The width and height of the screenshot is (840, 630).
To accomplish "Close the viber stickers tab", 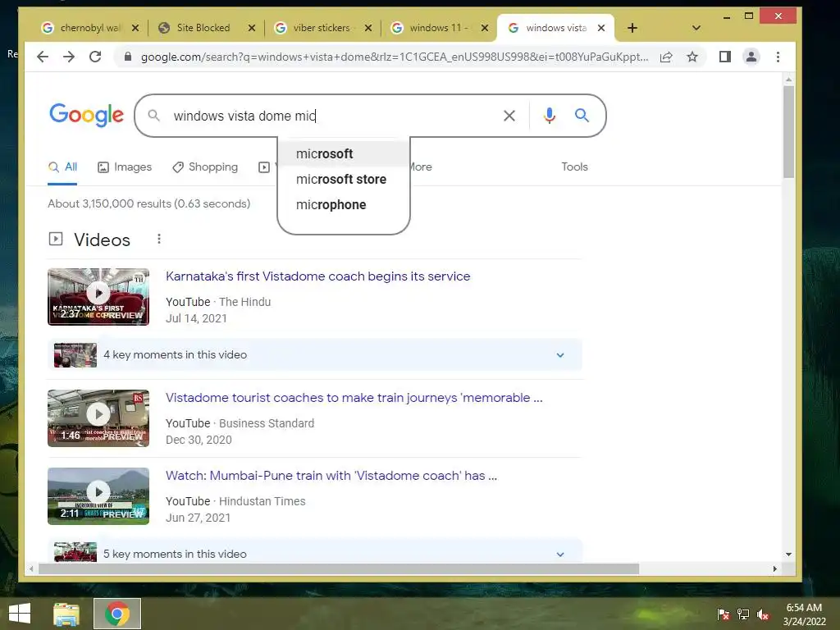I will pos(368,28).
